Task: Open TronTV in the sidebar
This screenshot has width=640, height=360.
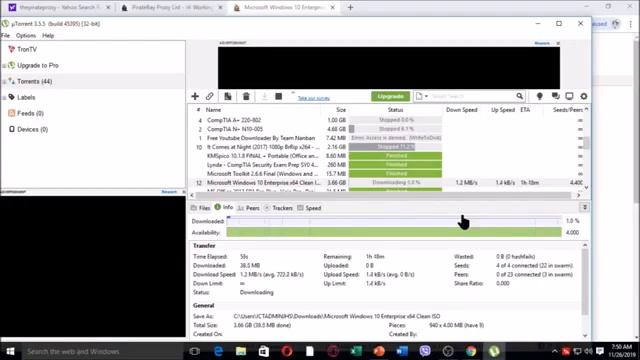Action: [x=27, y=49]
